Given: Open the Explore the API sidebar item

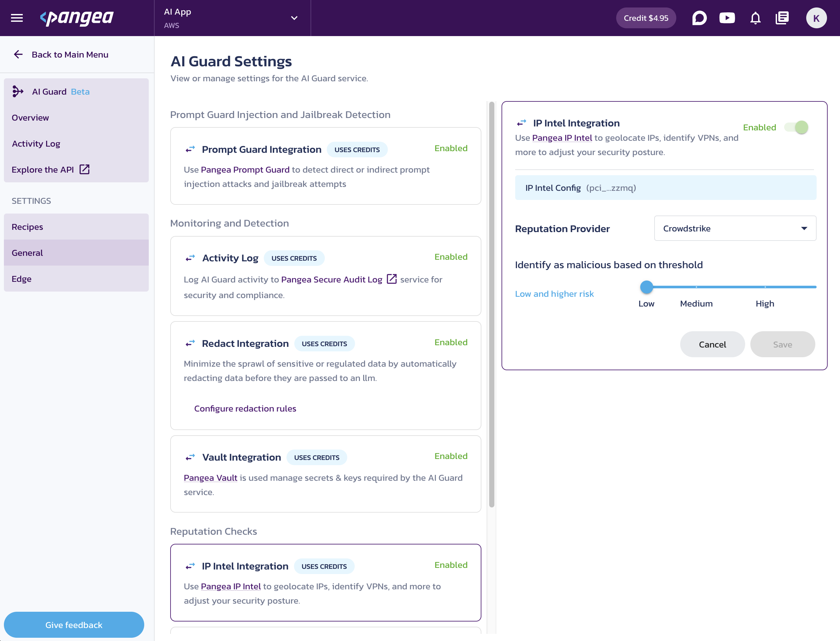Looking at the screenshot, I should pos(76,169).
